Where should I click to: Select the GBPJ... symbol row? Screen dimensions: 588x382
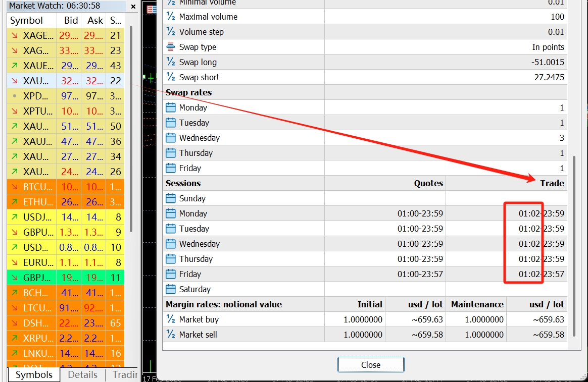tap(66, 278)
